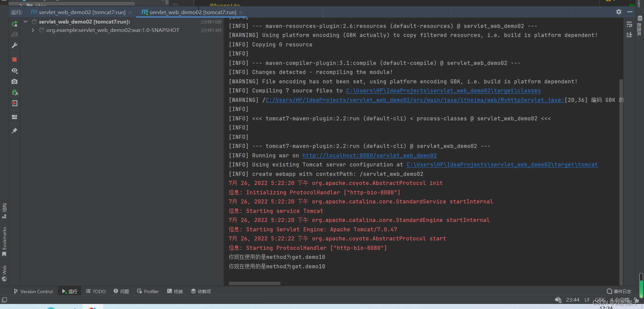
Task: Pin the run tool window tab
Action: coord(14,130)
